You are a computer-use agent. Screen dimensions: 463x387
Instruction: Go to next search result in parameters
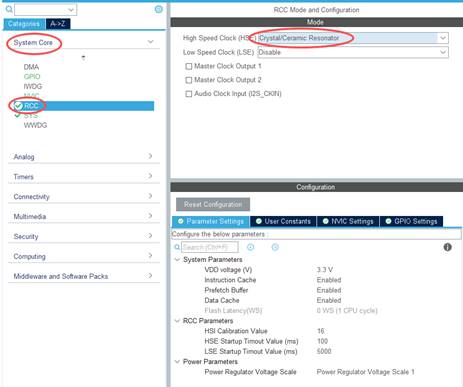tap(275, 247)
